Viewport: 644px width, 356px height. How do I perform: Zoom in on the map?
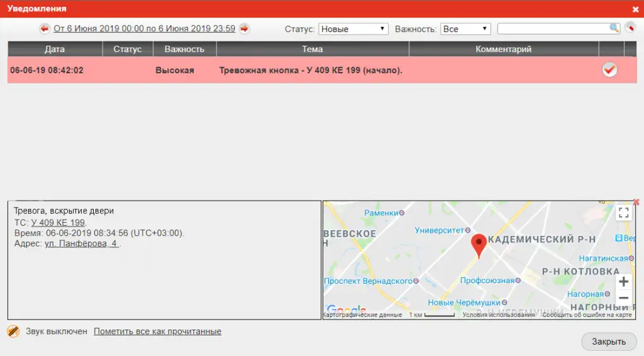[x=623, y=282]
